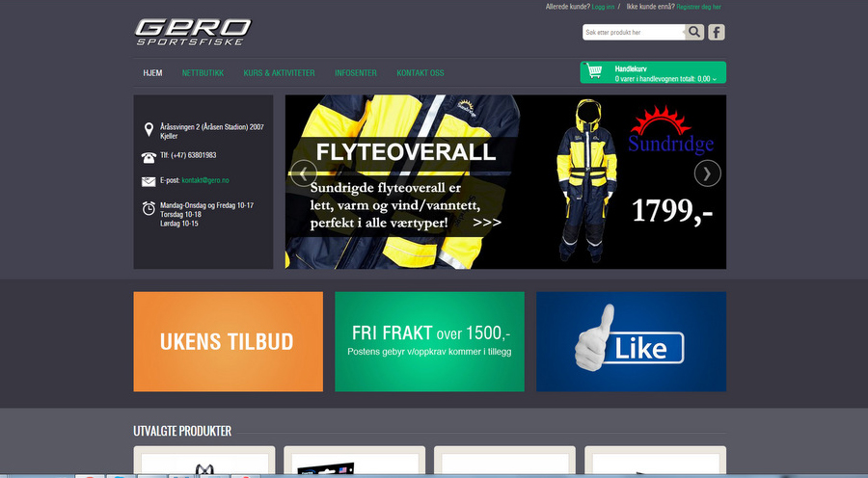
Task: Click the address text Åråssvingen 2
Action: (x=212, y=131)
